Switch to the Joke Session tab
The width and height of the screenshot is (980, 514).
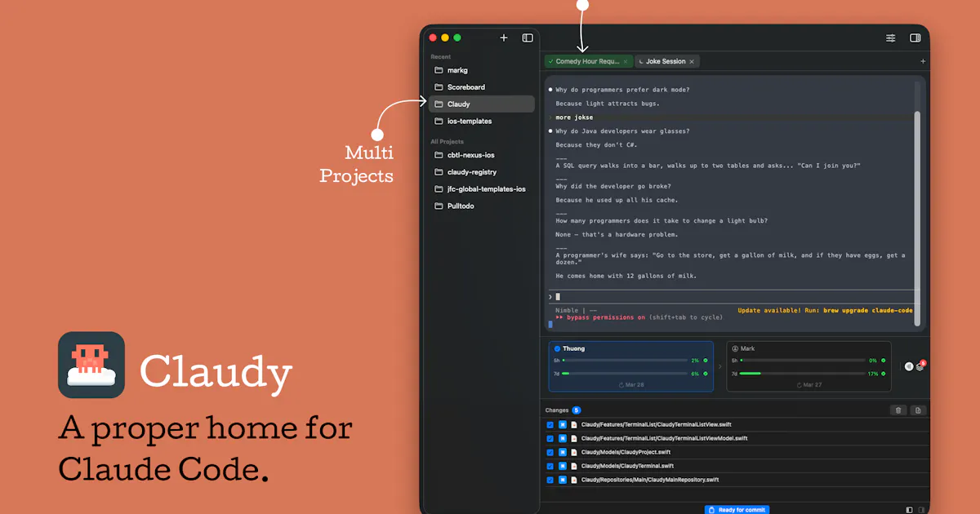point(666,61)
